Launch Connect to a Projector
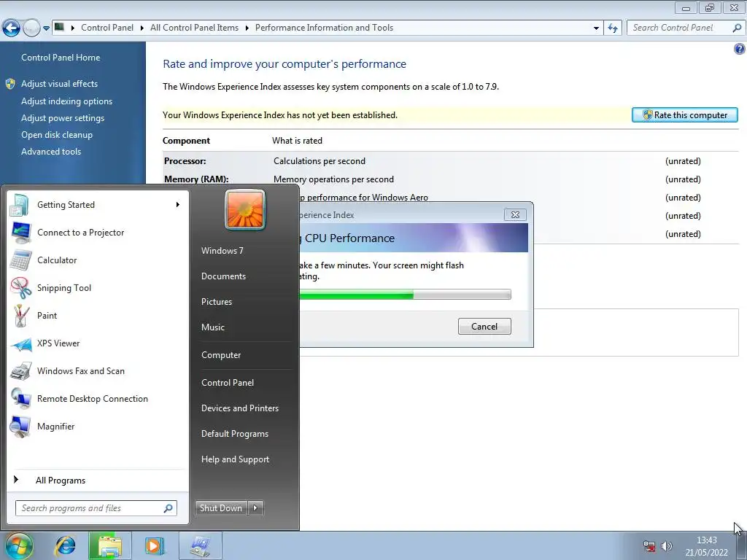This screenshot has width=747, height=560. click(x=98, y=233)
